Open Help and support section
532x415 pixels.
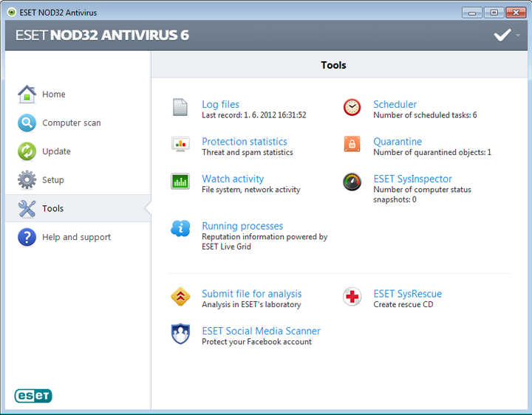(76, 237)
